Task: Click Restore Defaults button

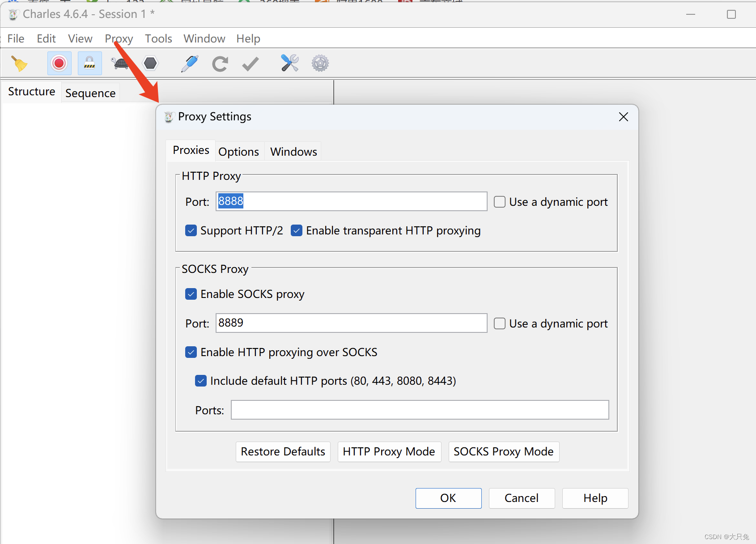Action: [x=283, y=451]
